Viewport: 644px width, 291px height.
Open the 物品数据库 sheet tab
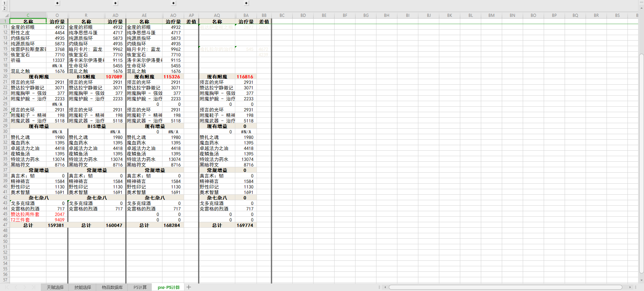112,287
